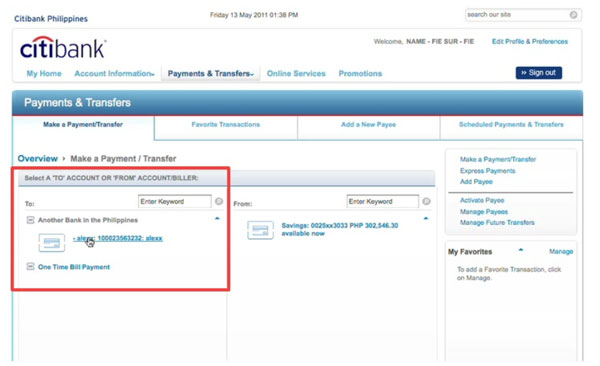Select the Make a Payment/Transfer tab
The width and height of the screenshot is (600, 366).
coord(83,124)
